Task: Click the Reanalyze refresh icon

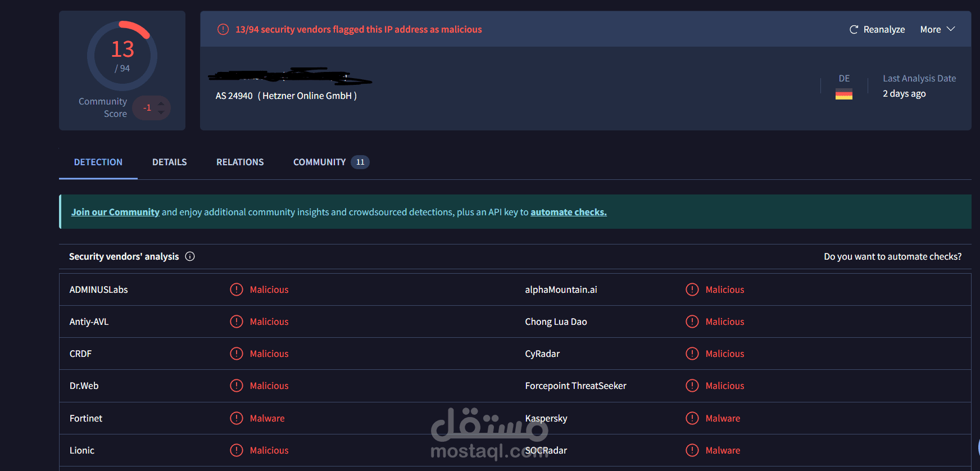Action: (x=854, y=29)
